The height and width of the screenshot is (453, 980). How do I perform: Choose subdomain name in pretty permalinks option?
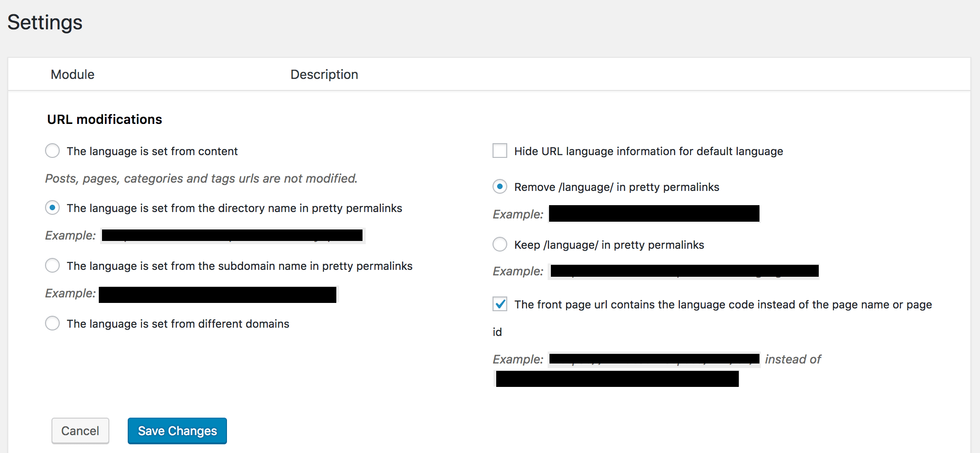coord(52,265)
